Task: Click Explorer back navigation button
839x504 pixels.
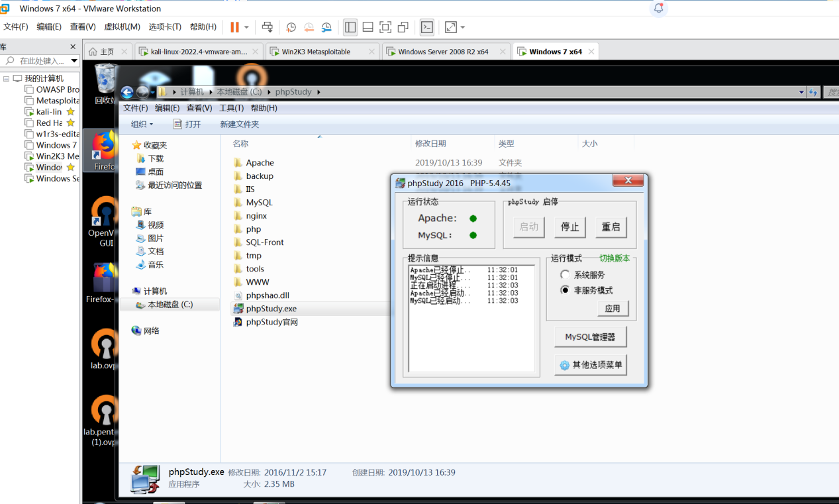Action: [127, 92]
